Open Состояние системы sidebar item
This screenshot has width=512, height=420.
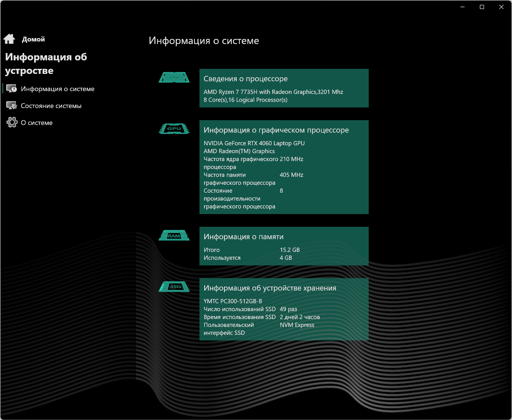tap(51, 106)
